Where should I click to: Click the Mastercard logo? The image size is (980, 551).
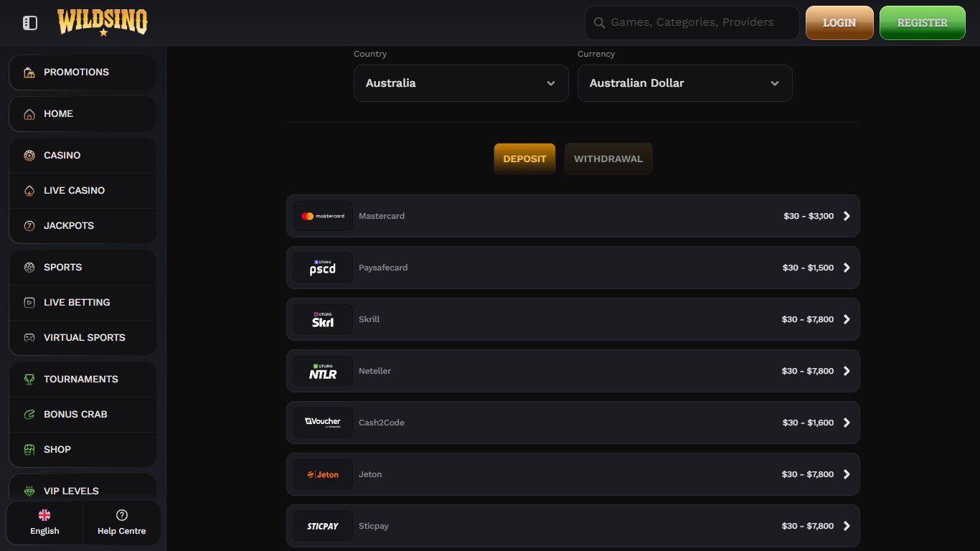(323, 216)
